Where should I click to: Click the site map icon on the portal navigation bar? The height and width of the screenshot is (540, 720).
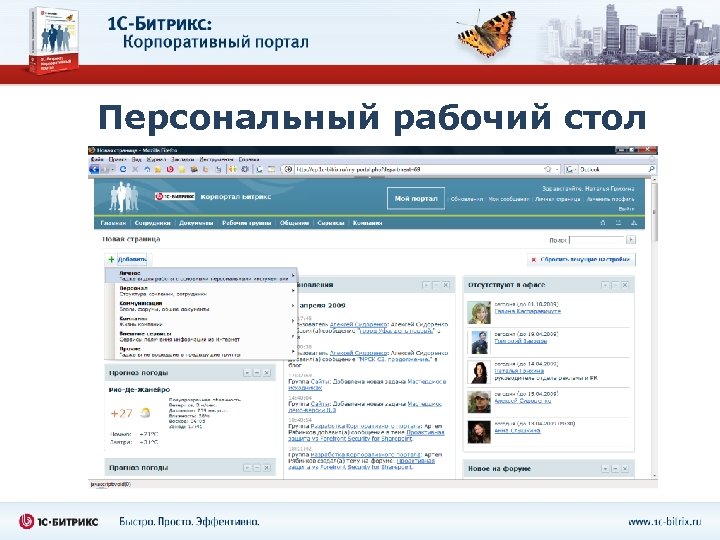coord(618,223)
